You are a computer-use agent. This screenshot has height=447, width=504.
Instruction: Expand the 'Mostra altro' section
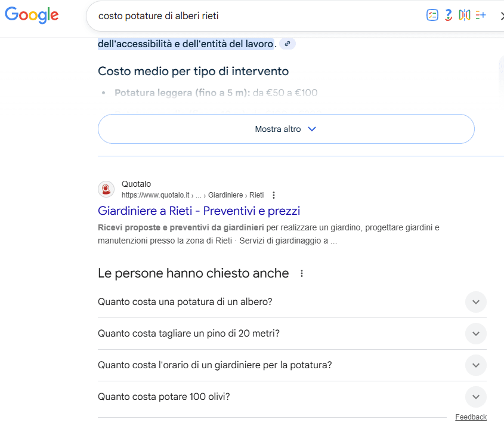tap(286, 129)
